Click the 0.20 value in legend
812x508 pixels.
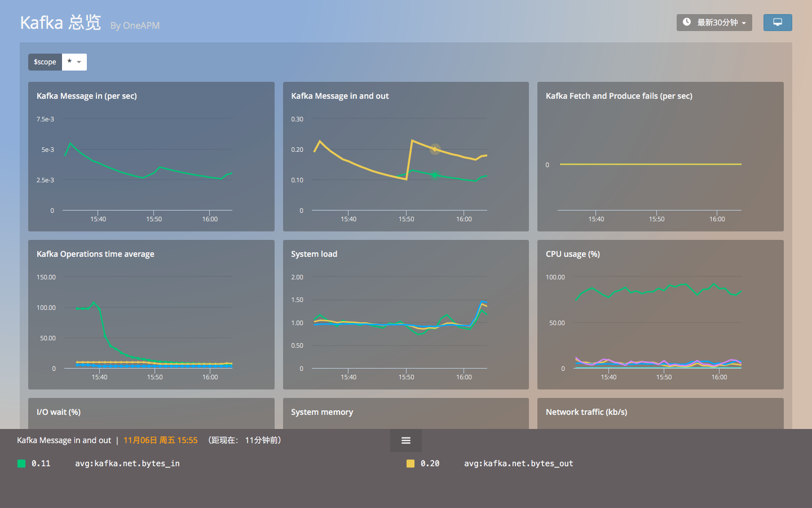[x=430, y=463]
